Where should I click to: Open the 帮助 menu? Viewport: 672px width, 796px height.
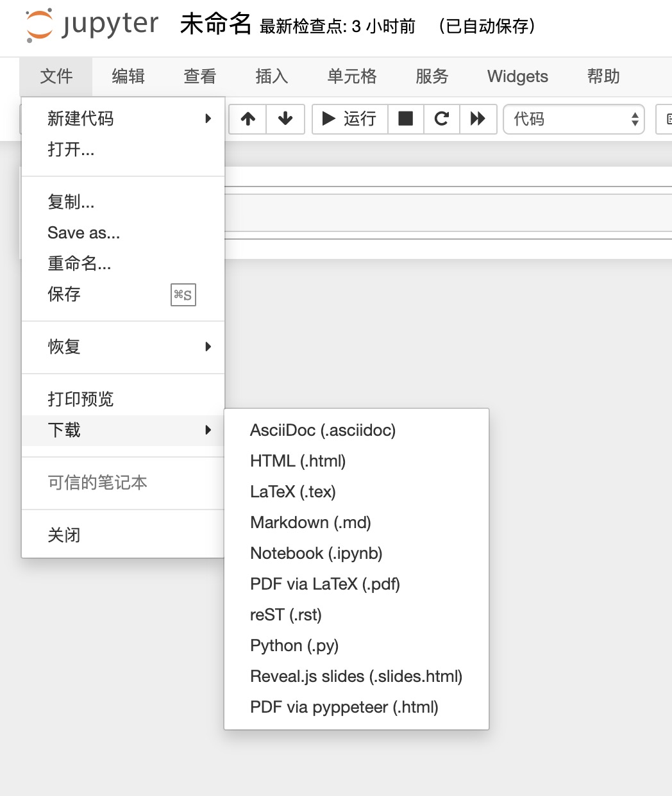click(603, 76)
